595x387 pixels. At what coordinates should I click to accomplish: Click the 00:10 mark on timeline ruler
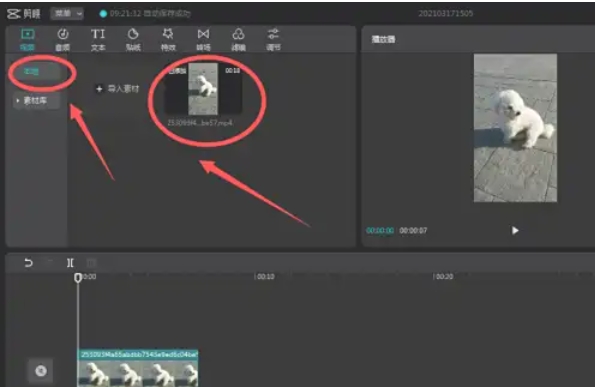(x=265, y=277)
